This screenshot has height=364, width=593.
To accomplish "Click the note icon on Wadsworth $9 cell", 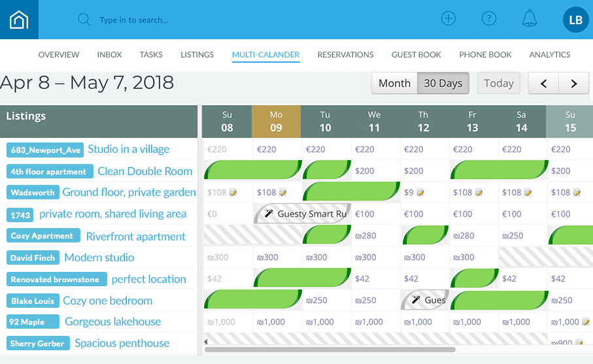I will tap(420, 193).
